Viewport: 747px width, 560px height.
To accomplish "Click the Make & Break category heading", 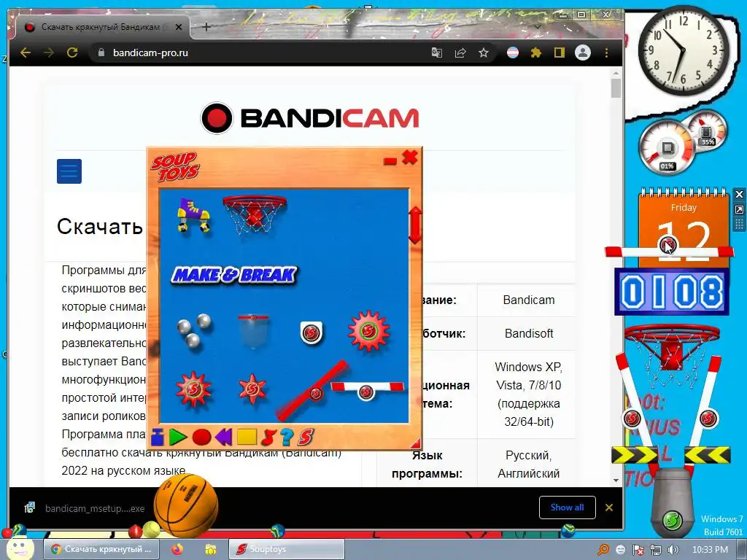I will tap(234, 275).
